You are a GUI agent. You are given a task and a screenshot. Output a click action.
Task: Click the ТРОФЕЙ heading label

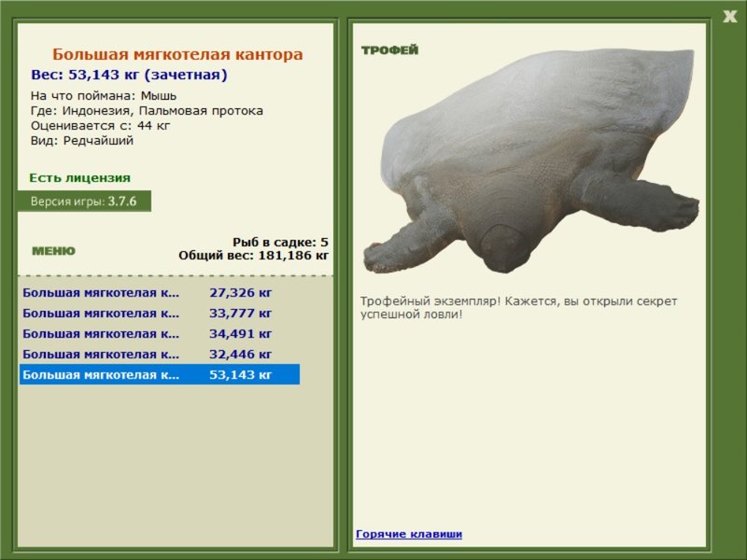pos(389,50)
